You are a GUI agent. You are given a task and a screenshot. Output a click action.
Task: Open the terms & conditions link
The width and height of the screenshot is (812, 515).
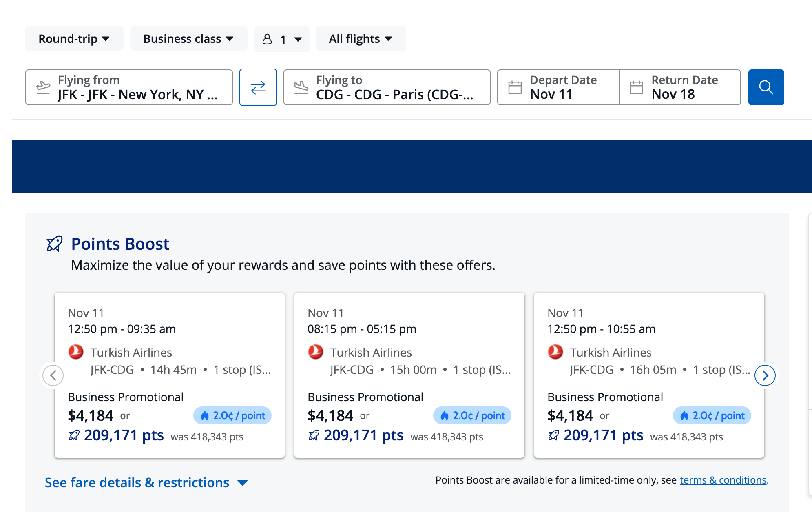[723, 480]
